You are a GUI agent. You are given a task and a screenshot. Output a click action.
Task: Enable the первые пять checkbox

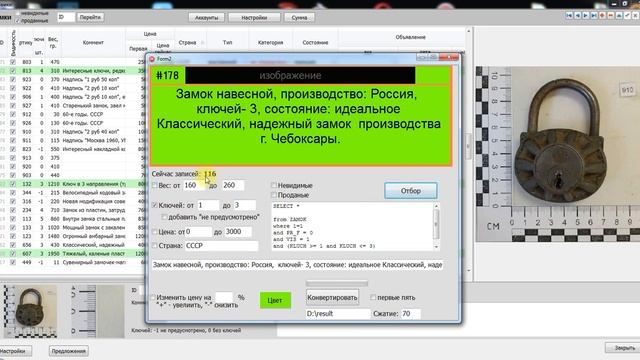373,298
